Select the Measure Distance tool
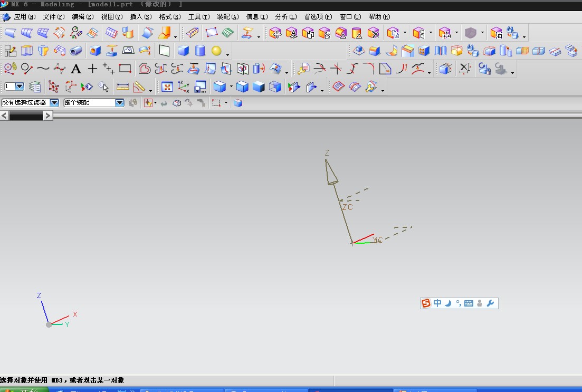 [x=122, y=87]
